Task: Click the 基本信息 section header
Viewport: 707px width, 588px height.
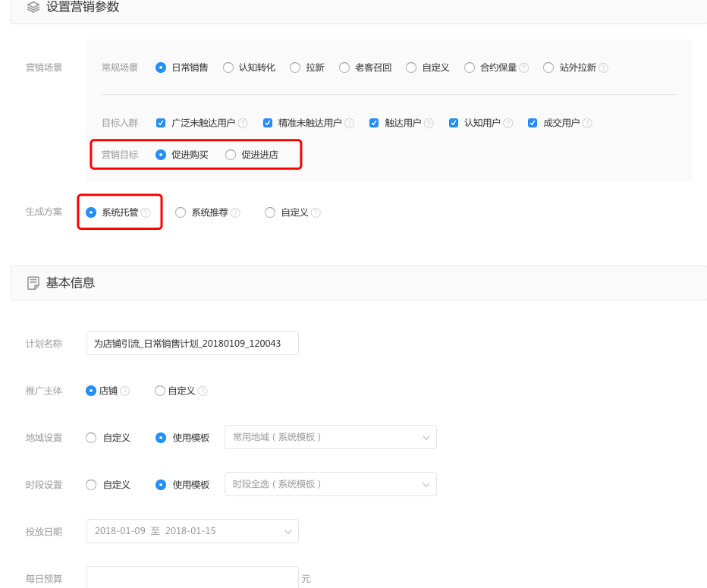Action: point(359,283)
